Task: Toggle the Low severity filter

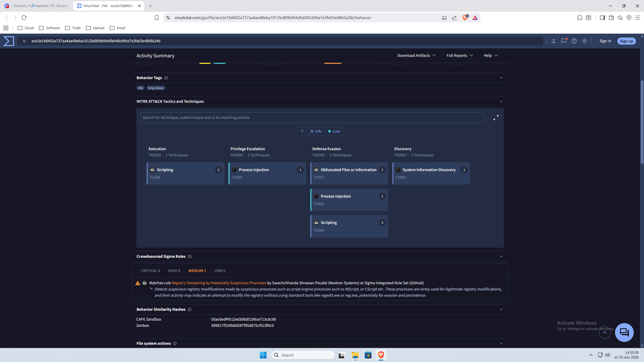Action: pos(334,131)
